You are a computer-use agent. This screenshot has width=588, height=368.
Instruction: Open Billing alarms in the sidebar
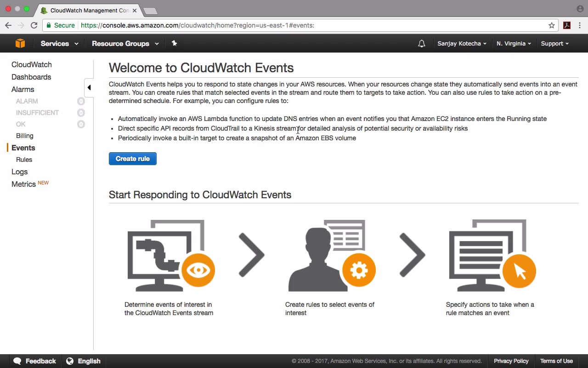point(25,136)
